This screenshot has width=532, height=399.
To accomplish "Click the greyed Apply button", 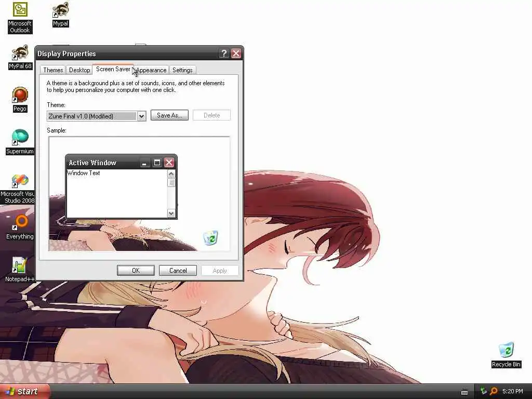I will (x=220, y=270).
